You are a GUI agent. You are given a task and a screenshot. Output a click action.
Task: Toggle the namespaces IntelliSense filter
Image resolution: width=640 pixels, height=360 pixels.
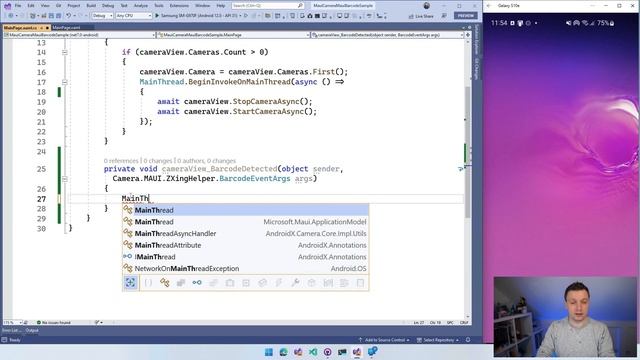coord(148,282)
